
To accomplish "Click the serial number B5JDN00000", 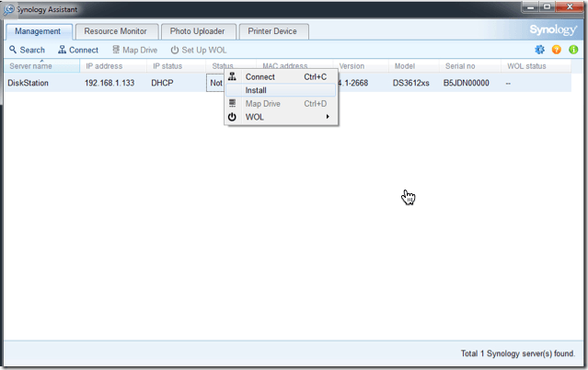I will pyautogui.click(x=467, y=83).
